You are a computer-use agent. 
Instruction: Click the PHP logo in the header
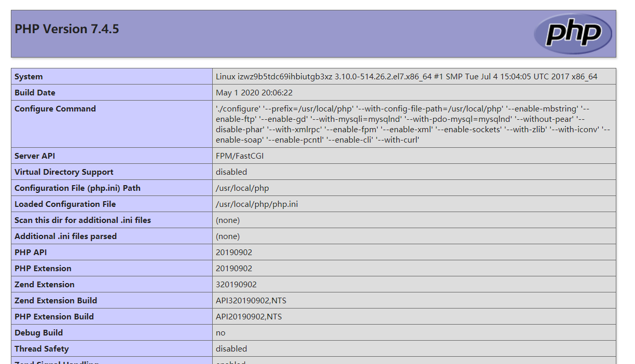coord(573,34)
